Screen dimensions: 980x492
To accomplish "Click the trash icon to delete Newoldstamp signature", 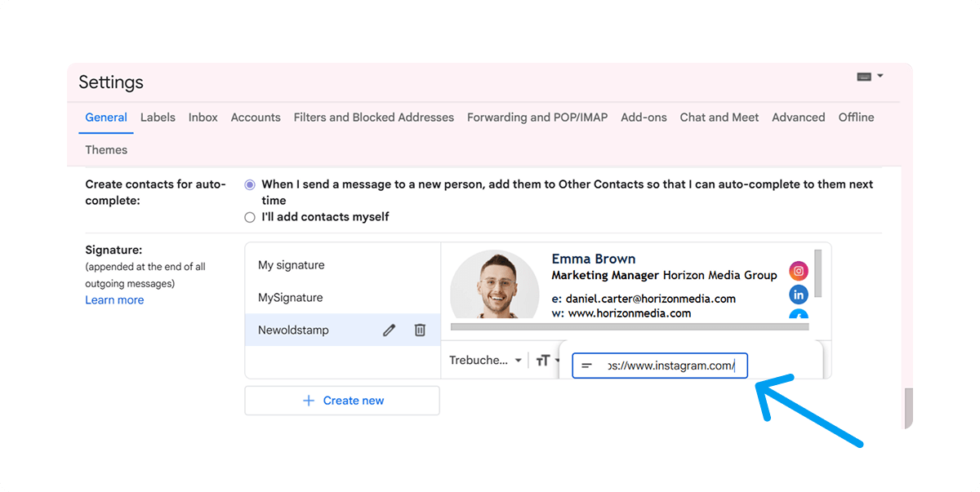I will [420, 330].
